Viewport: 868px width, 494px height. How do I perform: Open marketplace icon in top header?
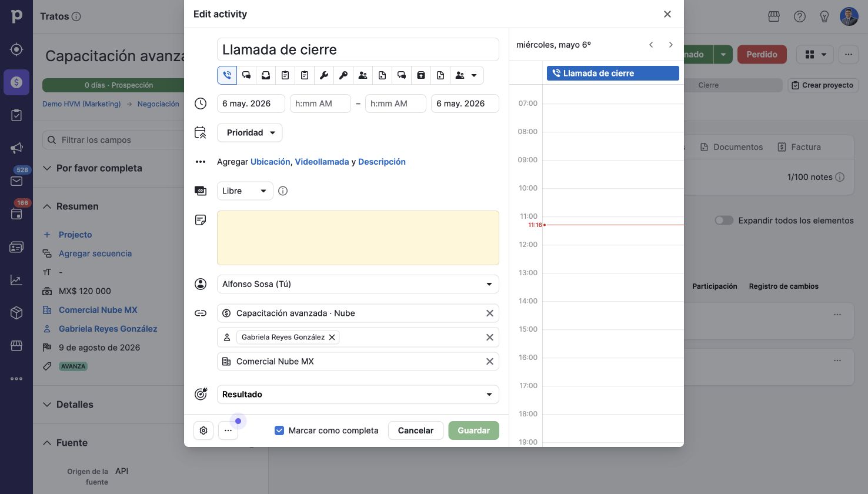pos(774,16)
